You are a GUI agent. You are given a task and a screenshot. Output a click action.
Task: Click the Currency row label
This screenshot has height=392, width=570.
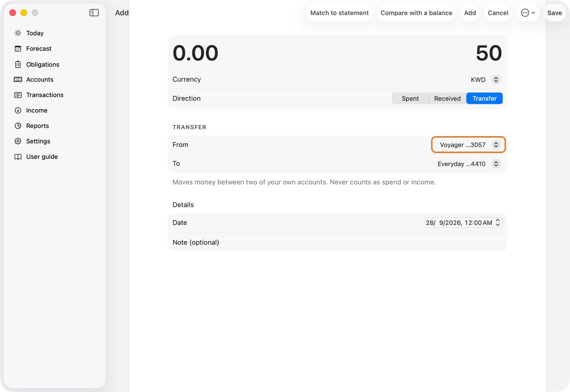click(x=186, y=79)
